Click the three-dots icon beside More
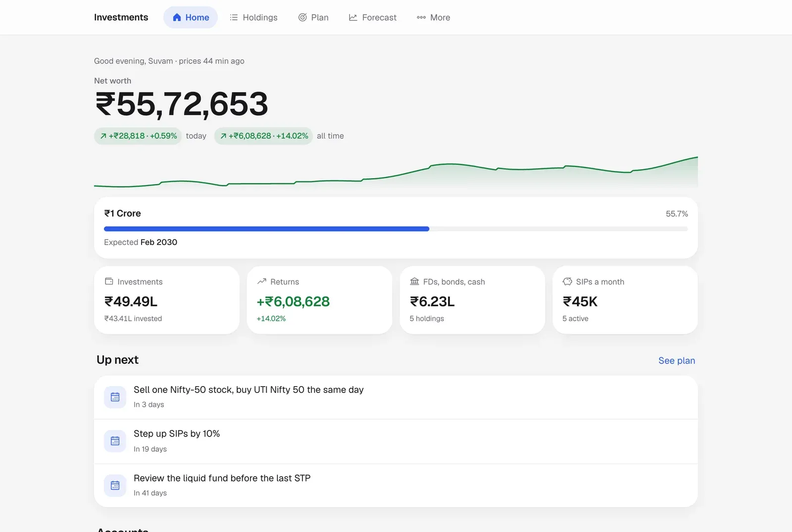This screenshot has height=532, width=792. (421, 17)
